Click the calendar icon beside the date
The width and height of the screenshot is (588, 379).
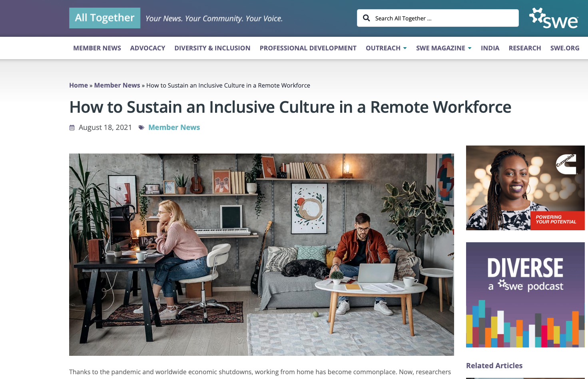click(x=72, y=128)
